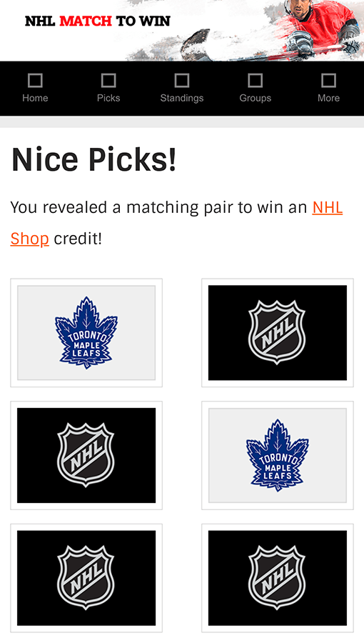Select the middle-right Toronto Maple Leafs card
Screen dimensions: 364x643
point(278,455)
